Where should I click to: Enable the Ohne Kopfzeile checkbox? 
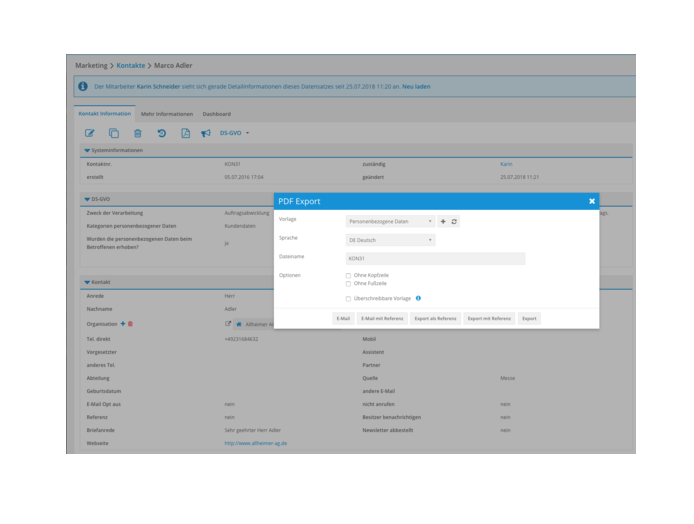click(348, 275)
